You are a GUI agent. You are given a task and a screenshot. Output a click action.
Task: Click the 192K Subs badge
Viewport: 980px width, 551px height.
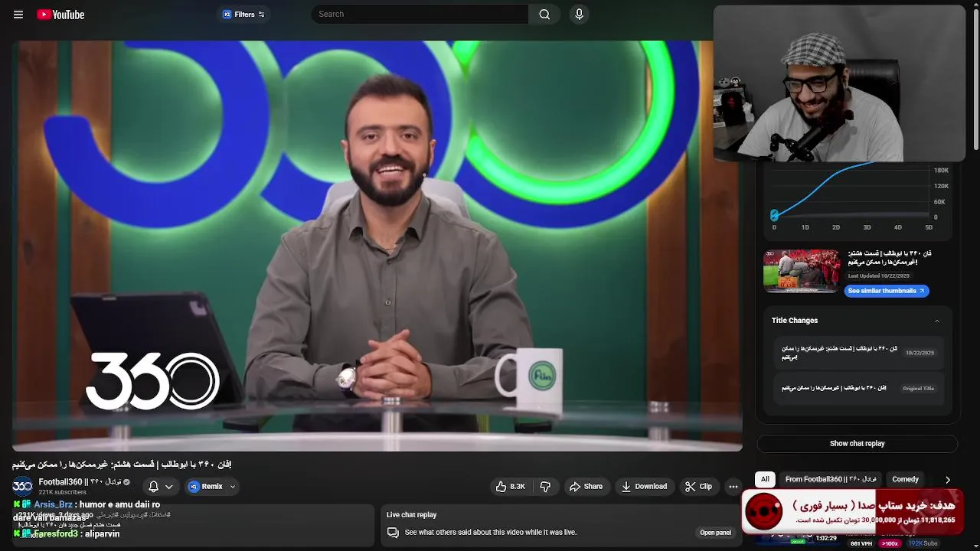click(x=923, y=543)
